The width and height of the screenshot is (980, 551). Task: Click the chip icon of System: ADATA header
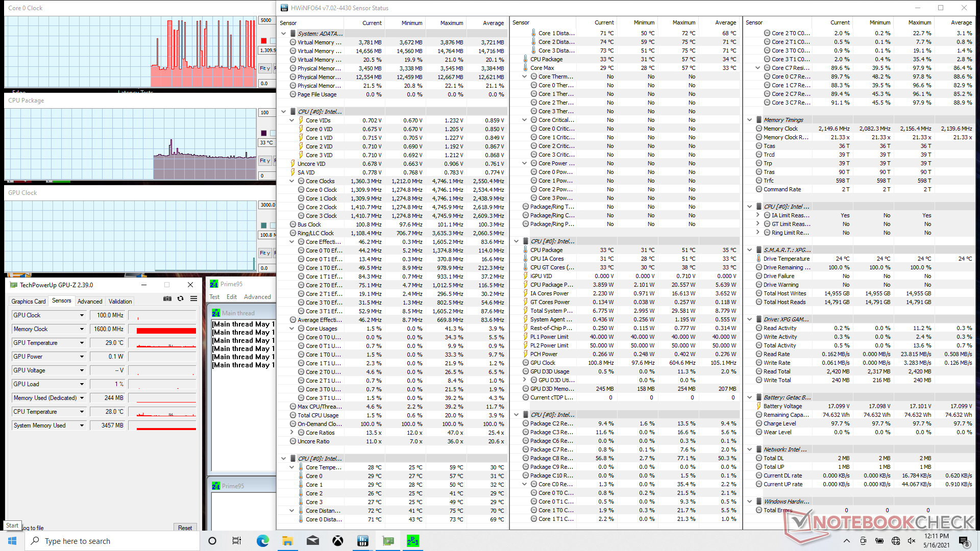(x=293, y=34)
